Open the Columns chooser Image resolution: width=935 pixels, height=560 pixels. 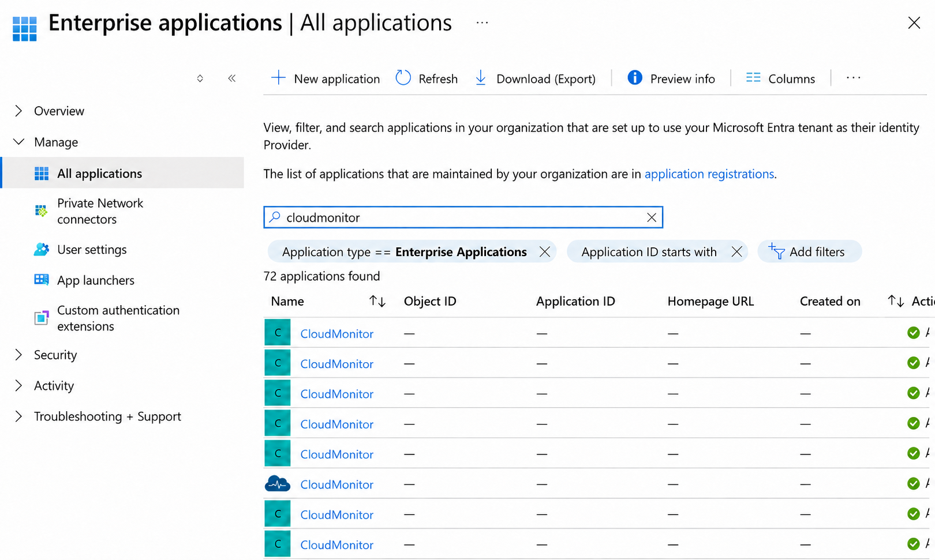pos(780,78)
